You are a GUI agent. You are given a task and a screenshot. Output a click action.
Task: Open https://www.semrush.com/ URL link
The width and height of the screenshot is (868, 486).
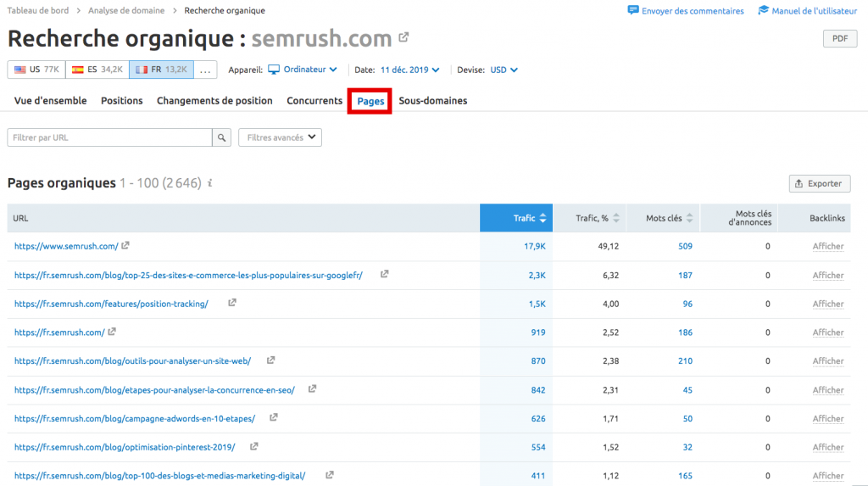66,246
